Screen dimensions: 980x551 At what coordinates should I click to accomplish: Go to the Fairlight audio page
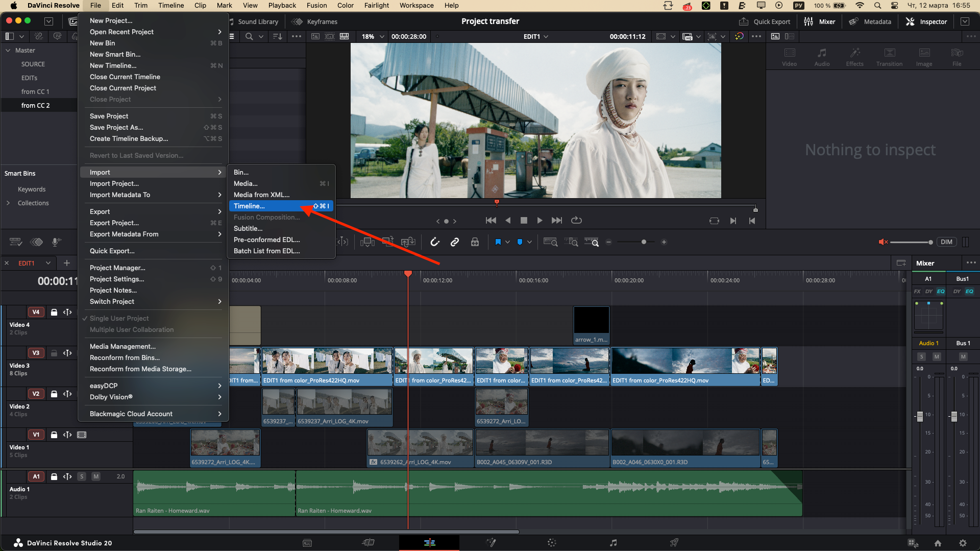click(613, 543)
